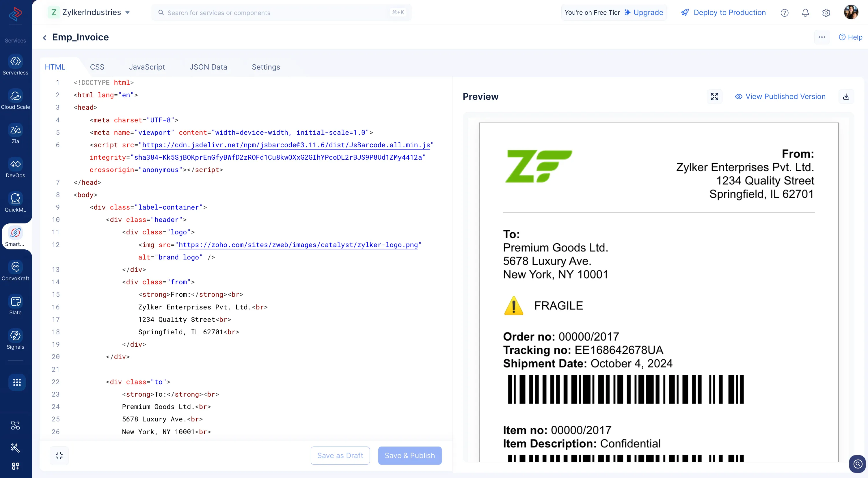Viewport: 868px width, 478px height.
Task: Open the Cloud Scale service
Action: pyautogui.click(x=15, y=99)
